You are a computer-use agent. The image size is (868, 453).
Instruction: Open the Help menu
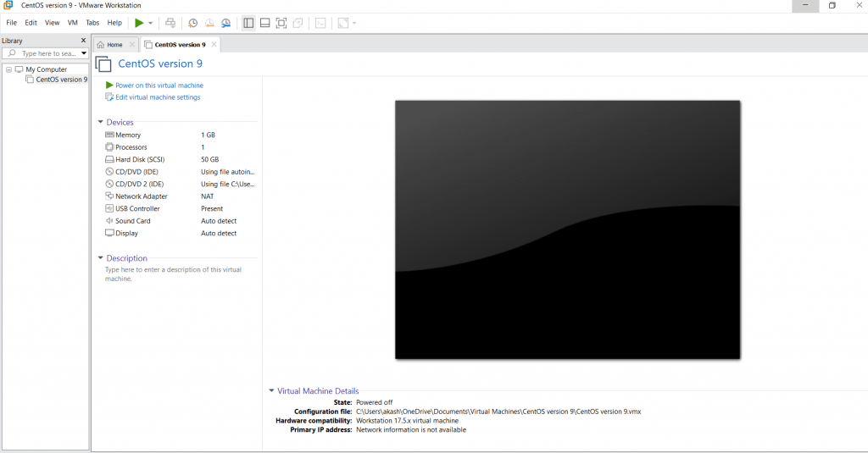click(114, 23)
